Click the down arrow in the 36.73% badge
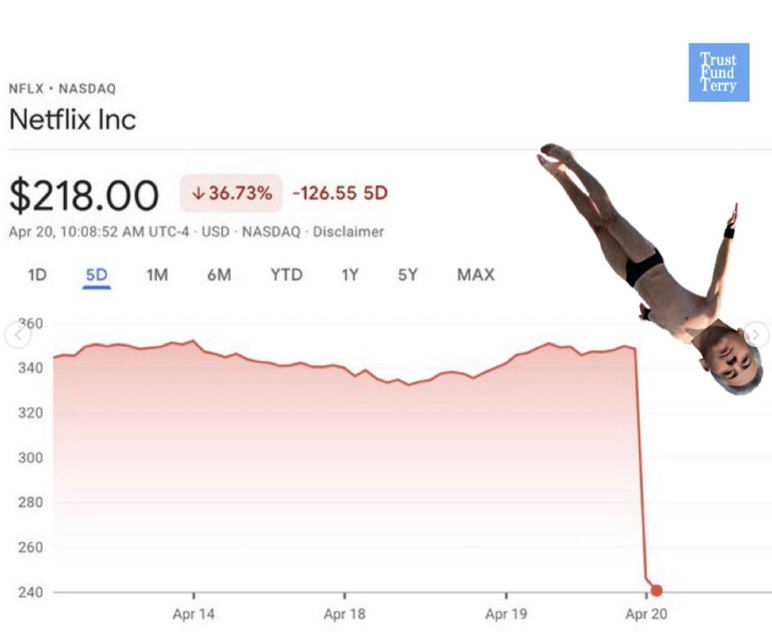Viewport: 772px width, 644px height. 199,193
